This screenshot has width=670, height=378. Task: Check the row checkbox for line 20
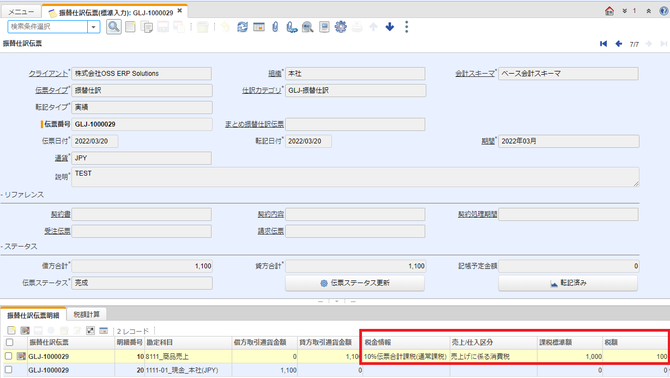click(x=9, y=369)
